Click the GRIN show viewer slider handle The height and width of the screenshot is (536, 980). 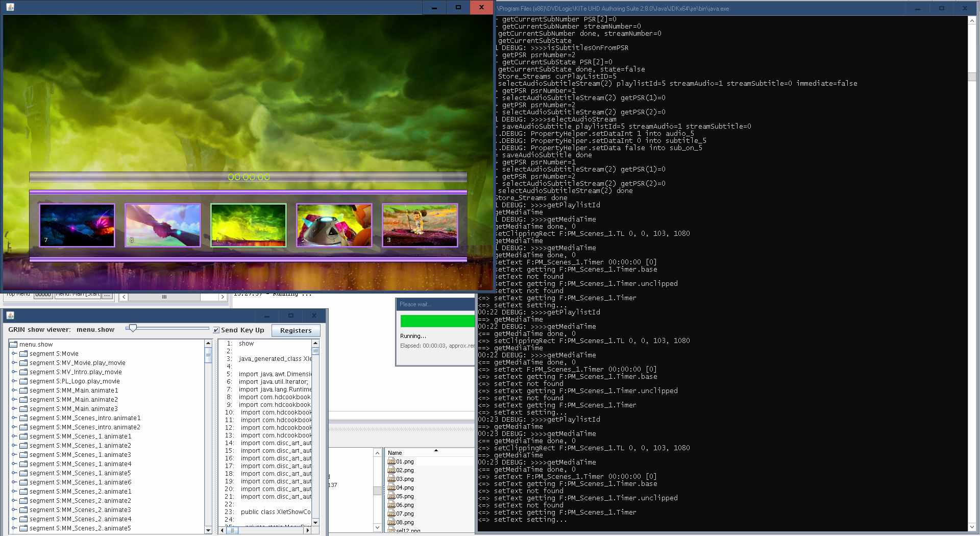coord(133,328)
